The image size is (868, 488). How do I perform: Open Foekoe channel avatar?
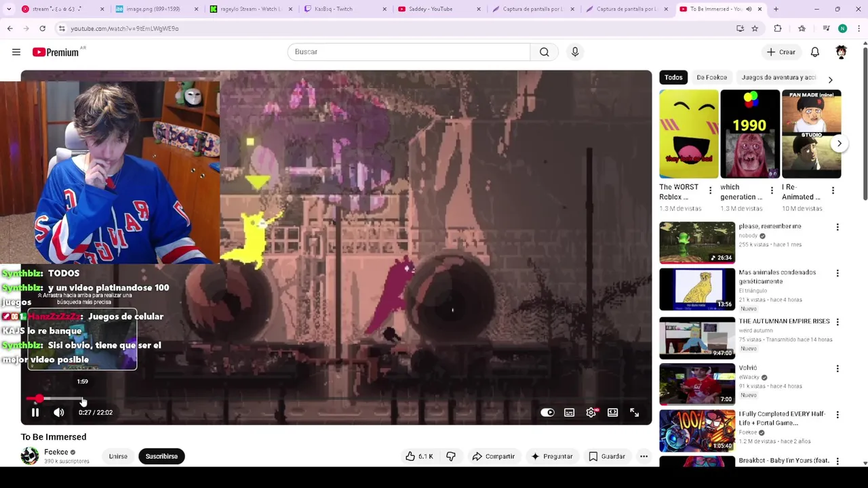[x=30, y=456]
